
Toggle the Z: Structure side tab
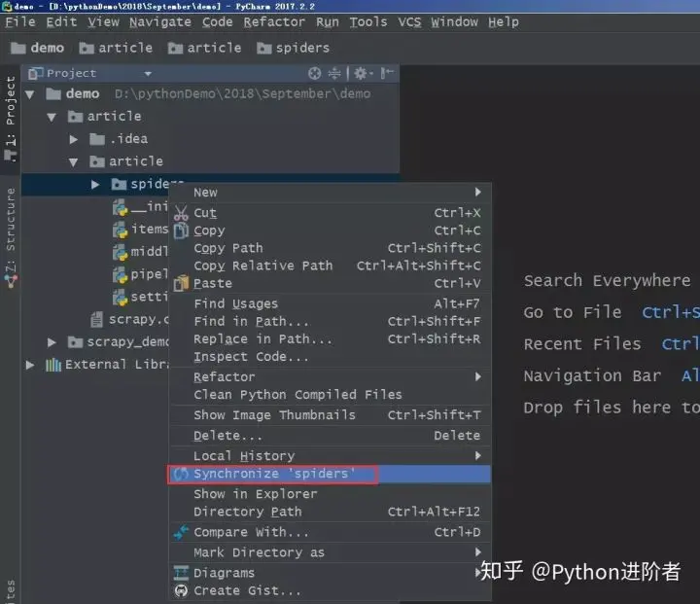[11, 237]
